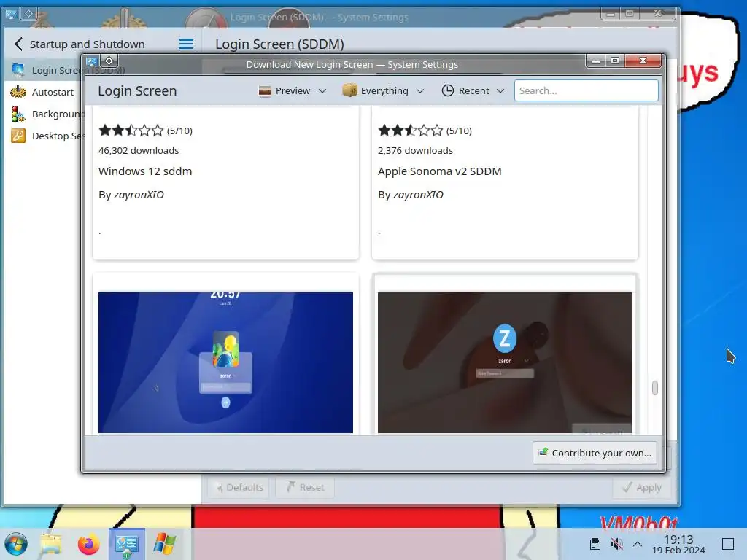
Task: Open the Everything category dropdown
Action: 383,90
